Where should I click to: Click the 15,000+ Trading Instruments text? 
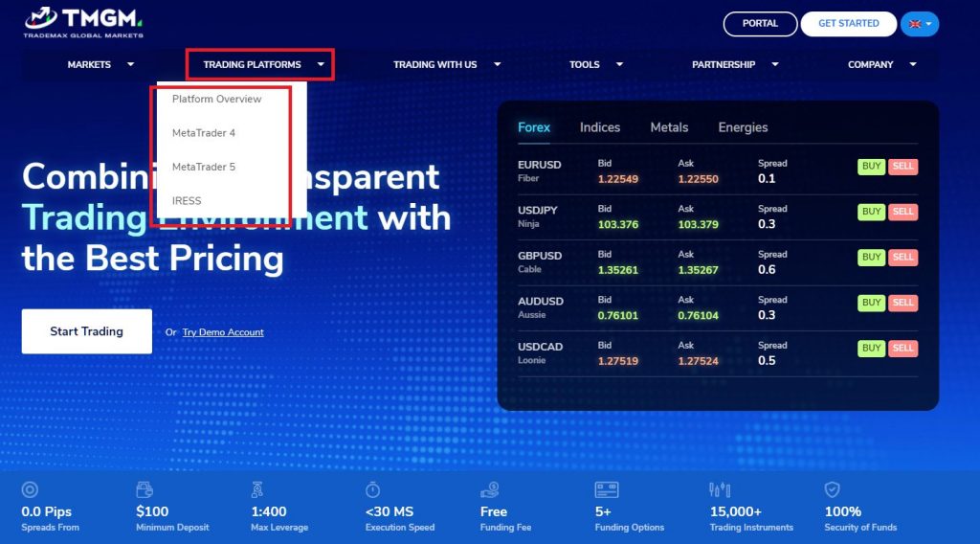tap(751, 518)
